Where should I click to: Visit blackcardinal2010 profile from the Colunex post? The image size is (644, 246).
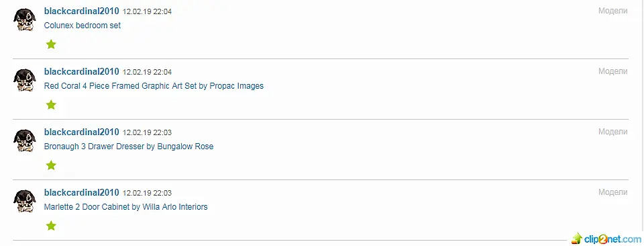[x=81, y=11]
